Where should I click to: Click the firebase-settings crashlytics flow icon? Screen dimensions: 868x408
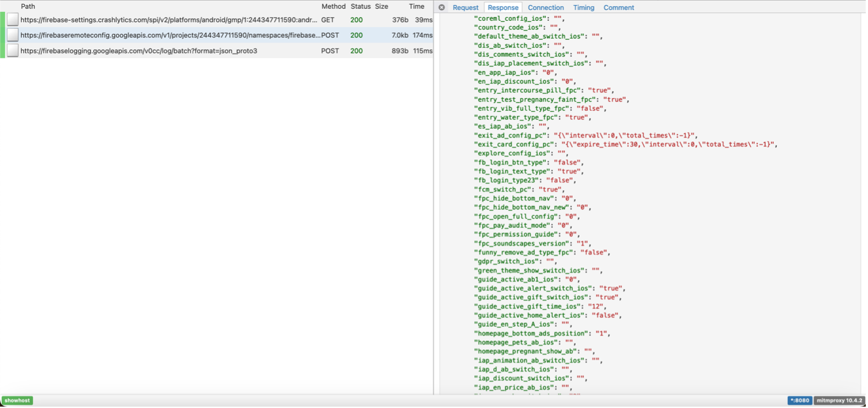tap(13, 20)
